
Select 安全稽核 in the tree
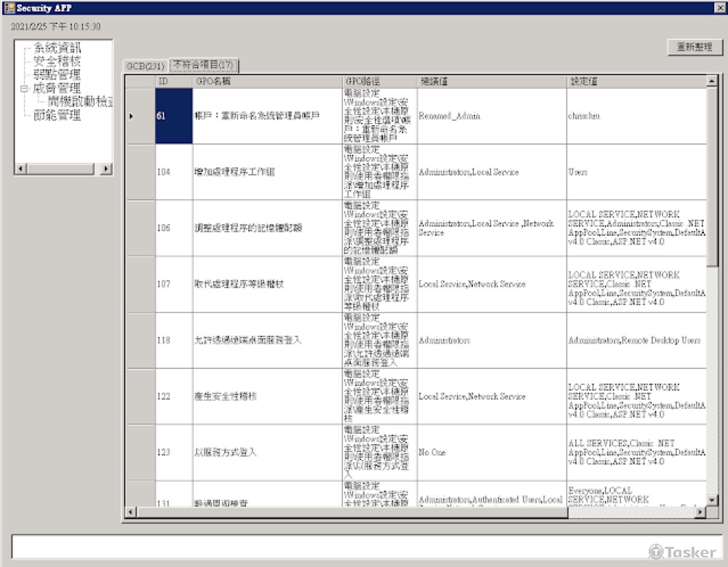tap(58, 61)
